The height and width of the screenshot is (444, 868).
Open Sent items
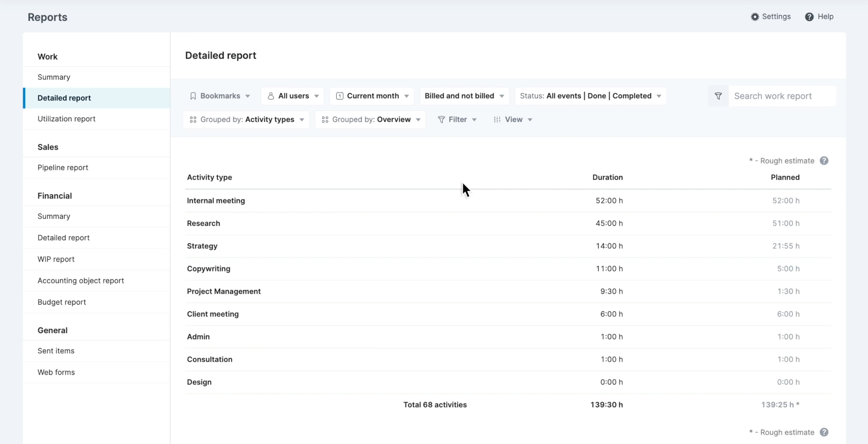coord(96,351)
